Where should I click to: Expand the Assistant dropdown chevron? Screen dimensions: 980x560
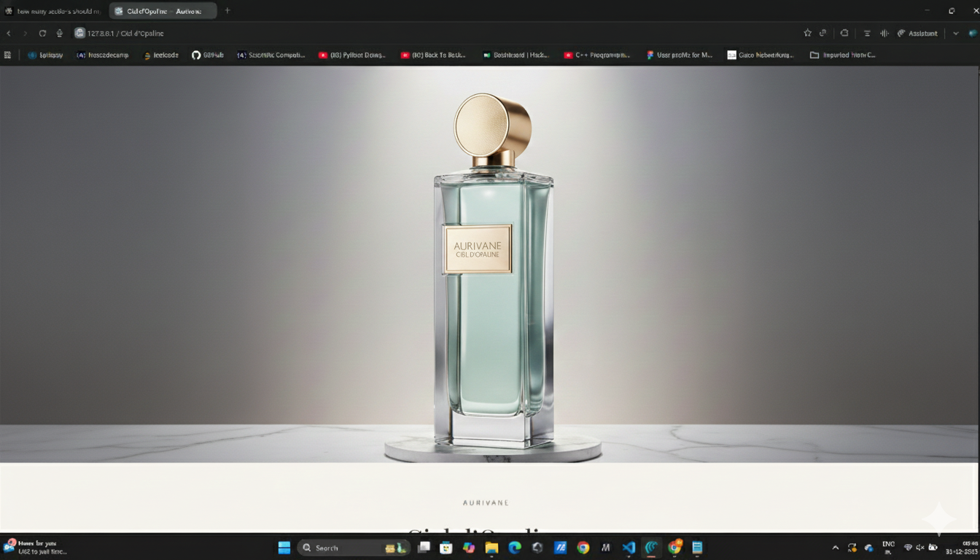(955, 33)
